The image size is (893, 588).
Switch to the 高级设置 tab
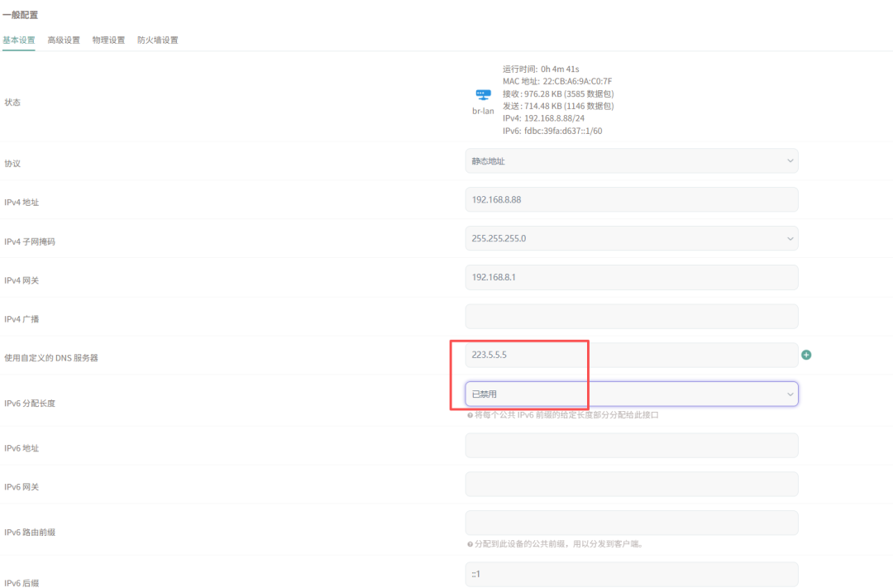[64, 40]
